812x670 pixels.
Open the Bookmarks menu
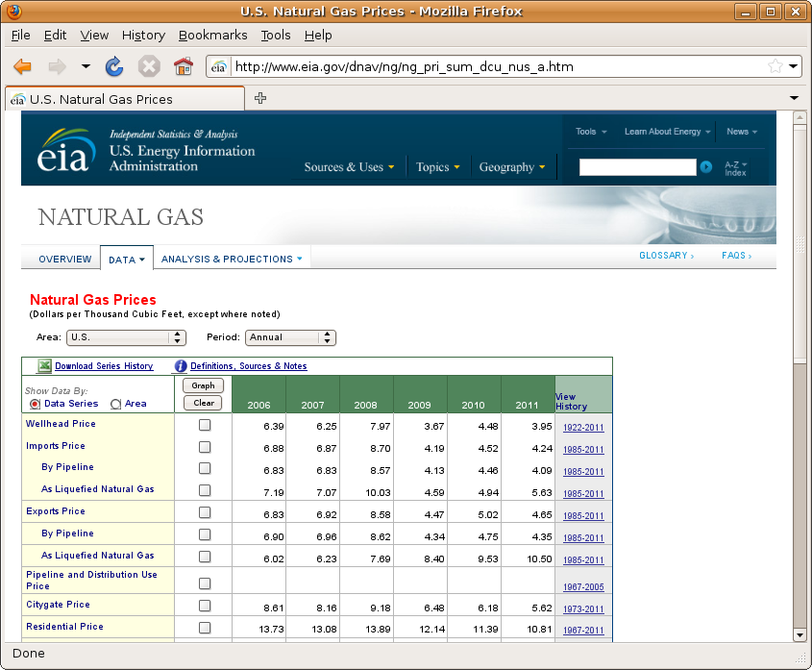pos(212,36)
